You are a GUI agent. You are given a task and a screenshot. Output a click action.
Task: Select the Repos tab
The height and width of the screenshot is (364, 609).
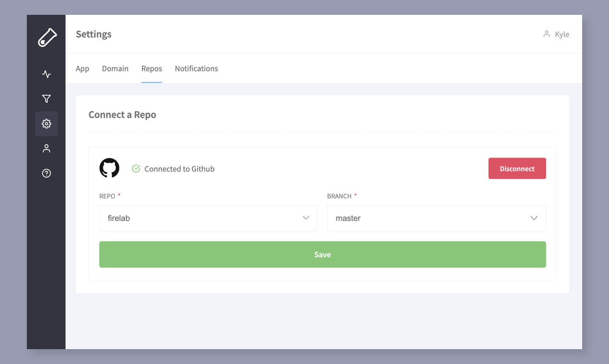[x=152, y=68]
